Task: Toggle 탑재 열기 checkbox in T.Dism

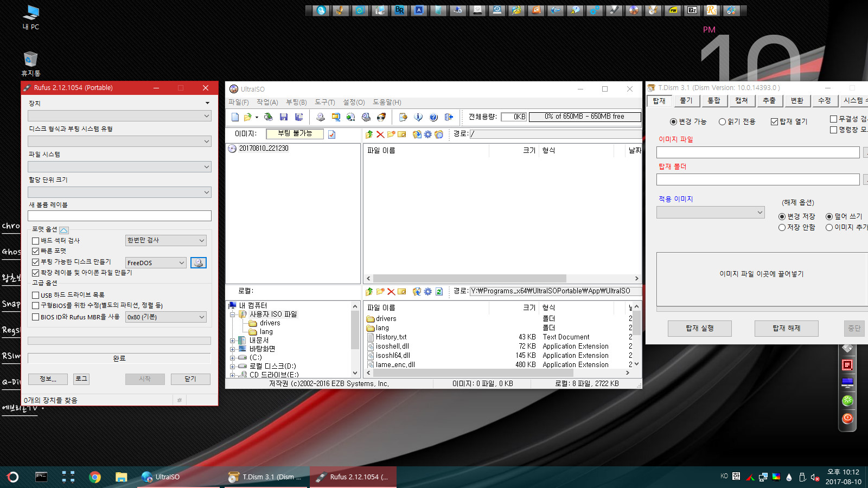Action: (x=774, y=122)
